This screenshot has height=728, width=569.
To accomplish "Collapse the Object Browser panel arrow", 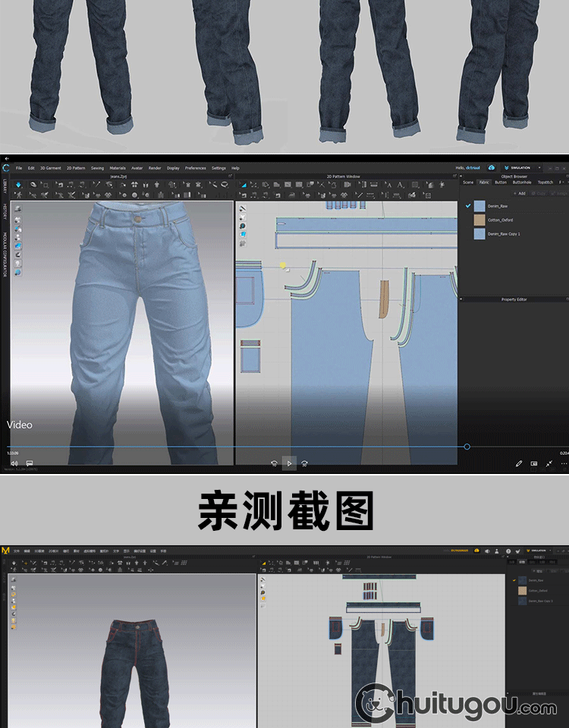I will (461, 177).
